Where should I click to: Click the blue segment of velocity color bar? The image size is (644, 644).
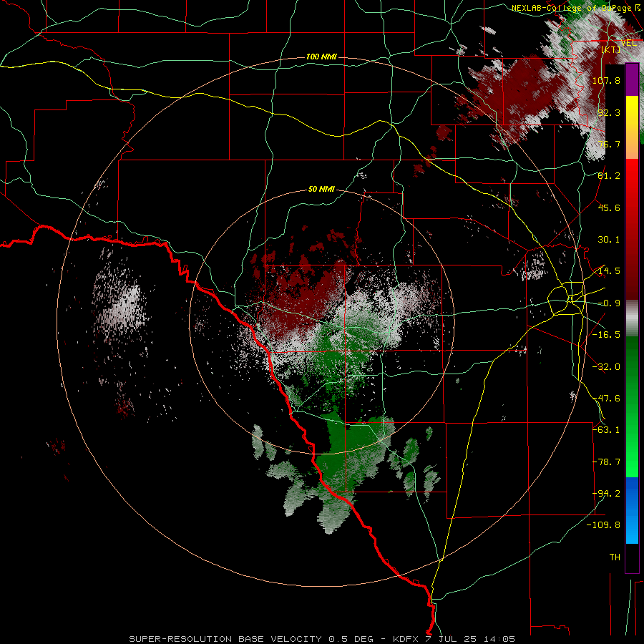[632, 510]
